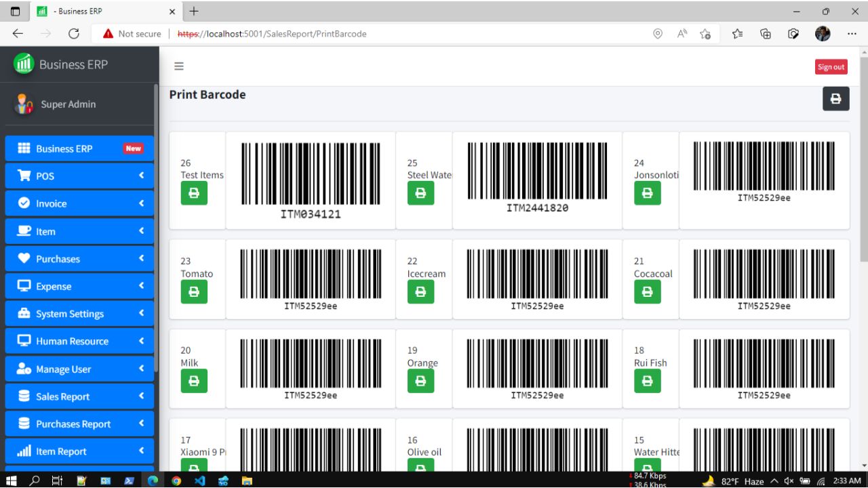The height and width of the screenshot is (488, 868).
Task: Print all barcodes via top-right print icon
Action: point(835,98)
